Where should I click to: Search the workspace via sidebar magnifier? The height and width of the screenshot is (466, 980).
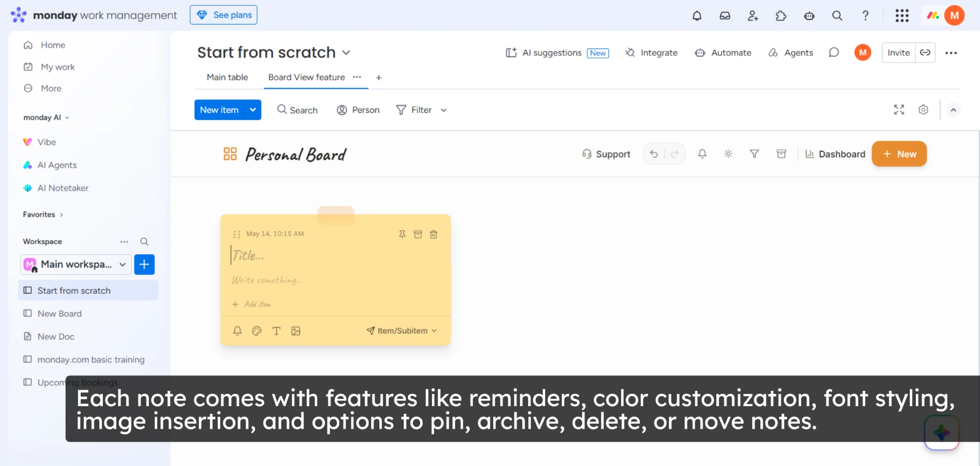(x=144, y=241)
